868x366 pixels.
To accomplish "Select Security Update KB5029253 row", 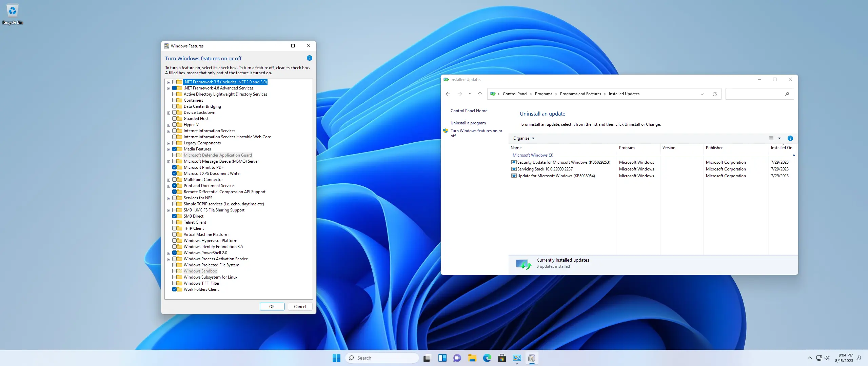I will (x=563, y=162).
